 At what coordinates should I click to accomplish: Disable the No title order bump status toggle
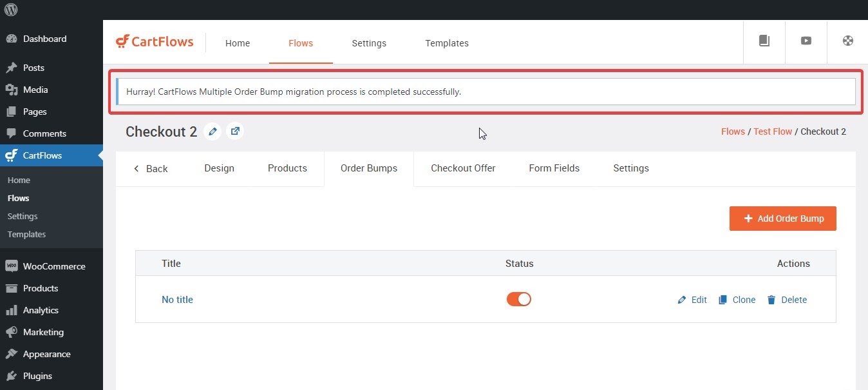coord(519,299)
